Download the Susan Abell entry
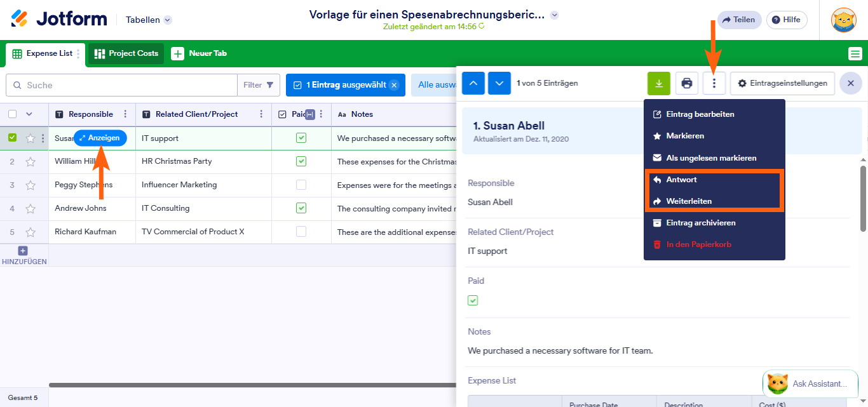 [658, 83]
